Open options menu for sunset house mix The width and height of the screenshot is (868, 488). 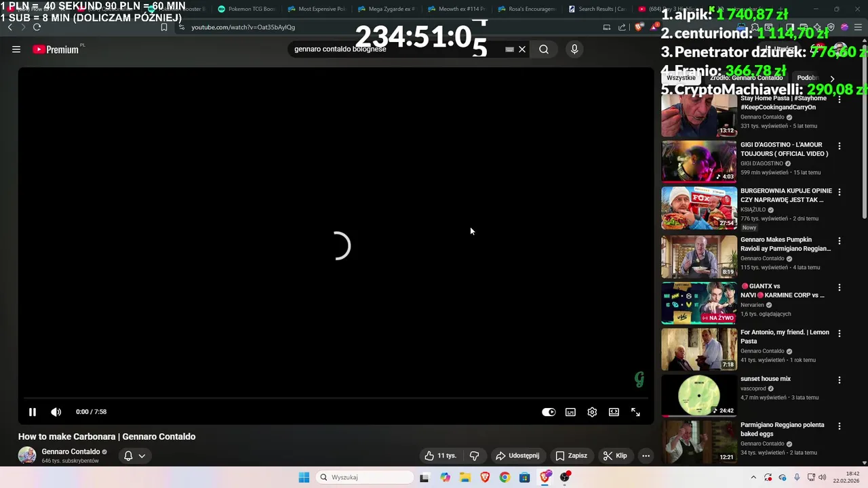[x=840, y=380]
